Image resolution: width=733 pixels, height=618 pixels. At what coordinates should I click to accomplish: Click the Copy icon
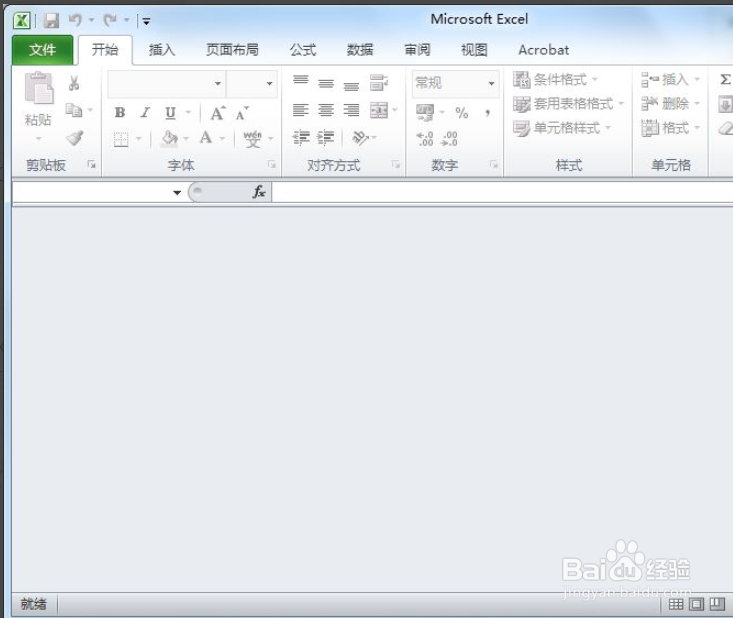point(73,110)
